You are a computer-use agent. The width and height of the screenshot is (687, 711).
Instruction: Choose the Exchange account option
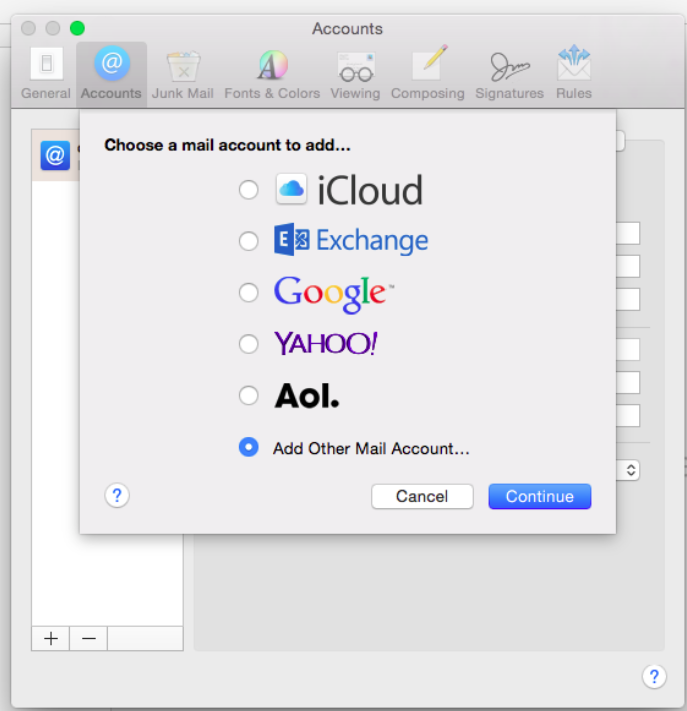pos(249,241)
